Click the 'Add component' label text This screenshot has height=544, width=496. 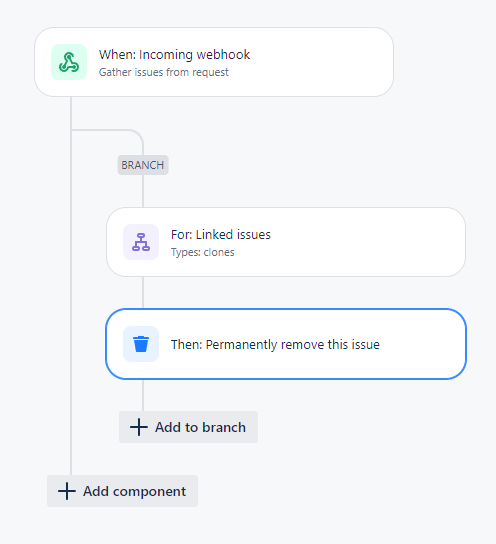135,491
